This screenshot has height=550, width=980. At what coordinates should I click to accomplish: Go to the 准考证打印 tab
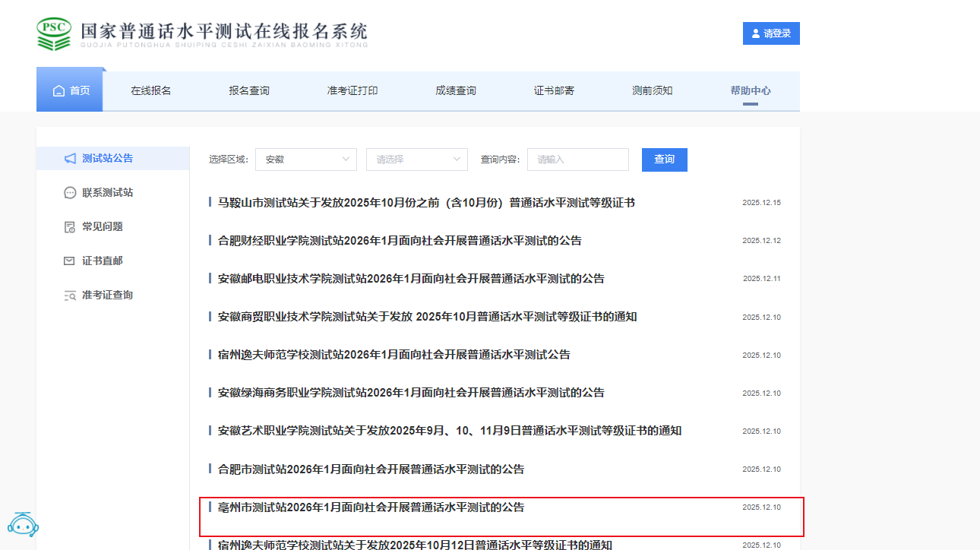pos(352,91)
